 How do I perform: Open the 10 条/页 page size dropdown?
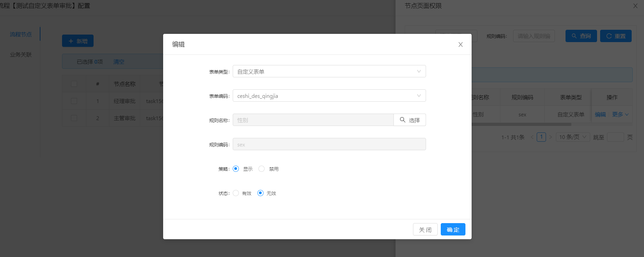[x=573, y=137]
